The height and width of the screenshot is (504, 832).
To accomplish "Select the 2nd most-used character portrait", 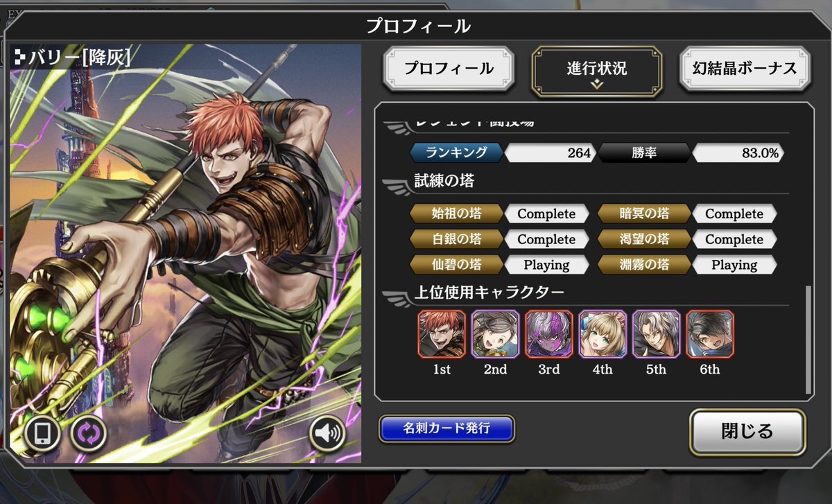I will pos(495,334).
